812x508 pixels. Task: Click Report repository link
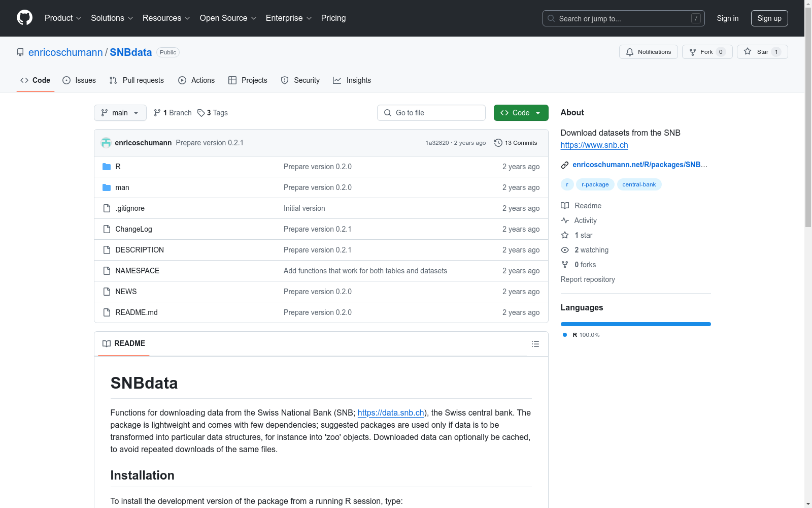[588, 279]
